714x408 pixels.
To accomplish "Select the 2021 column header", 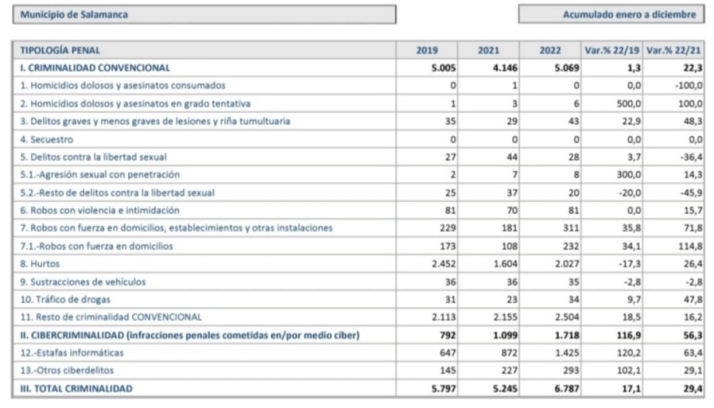I will pyautogui.click(x=489, y=50).
